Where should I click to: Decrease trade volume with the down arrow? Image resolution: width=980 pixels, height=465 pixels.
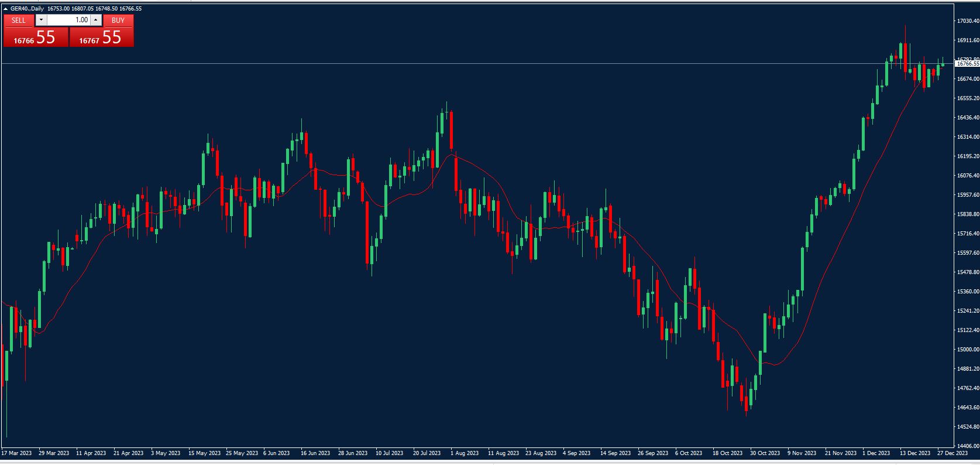click(x=41, y=20)
